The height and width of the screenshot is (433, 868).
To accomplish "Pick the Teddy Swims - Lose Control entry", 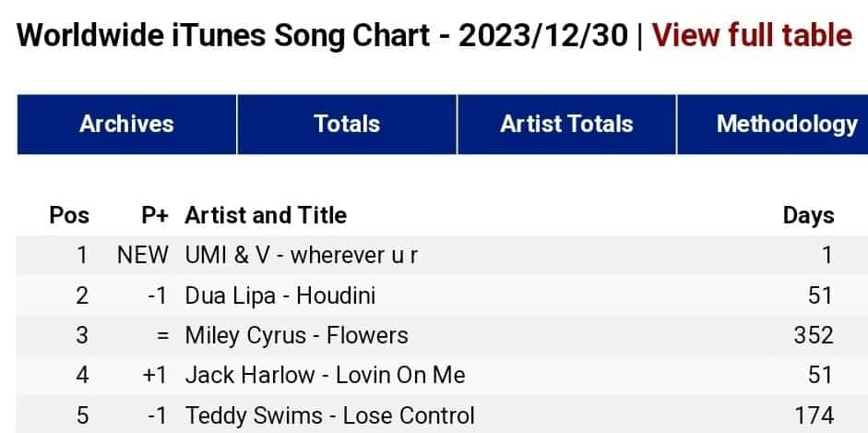I will click(329, 415).
